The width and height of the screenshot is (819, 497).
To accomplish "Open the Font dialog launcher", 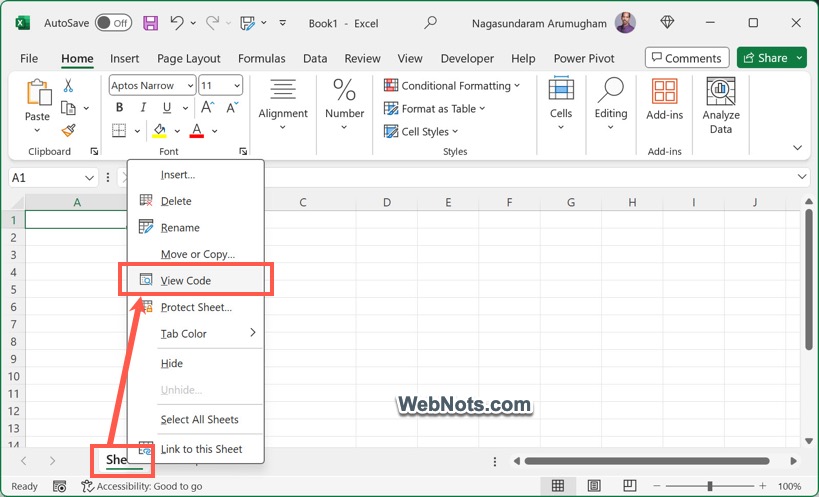I will pyautogui.click(x=243, y=151).
